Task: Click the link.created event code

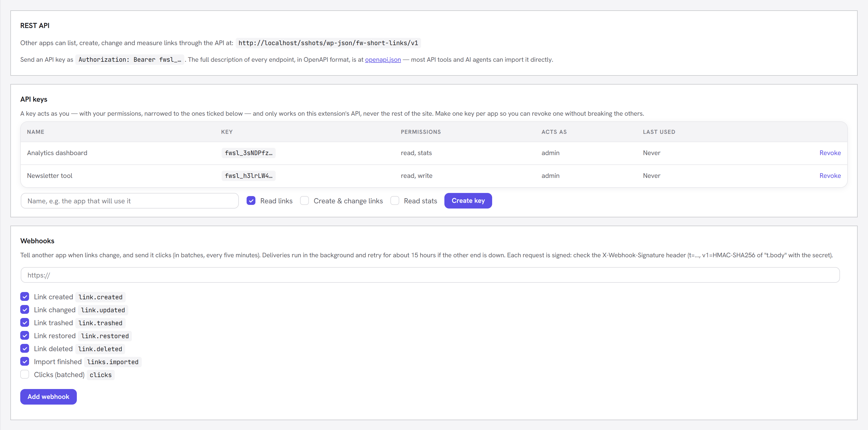Action: (x=100, y=297)
